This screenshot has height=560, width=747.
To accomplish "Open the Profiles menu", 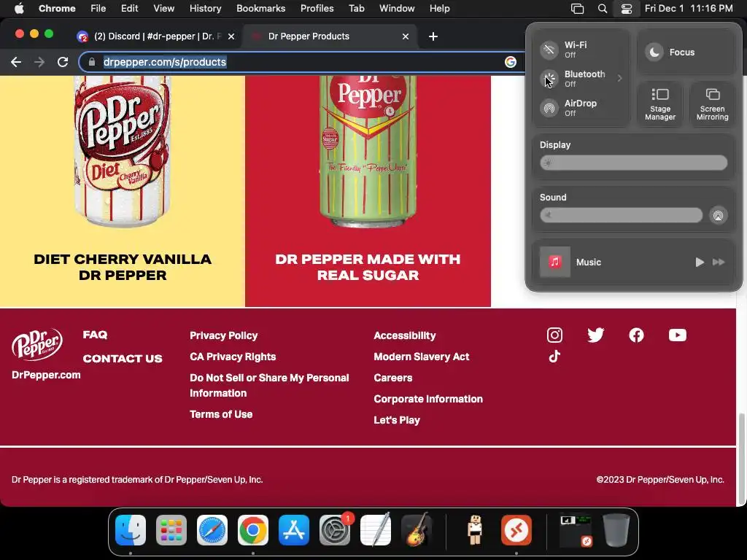I will click(x=317, y=9).
